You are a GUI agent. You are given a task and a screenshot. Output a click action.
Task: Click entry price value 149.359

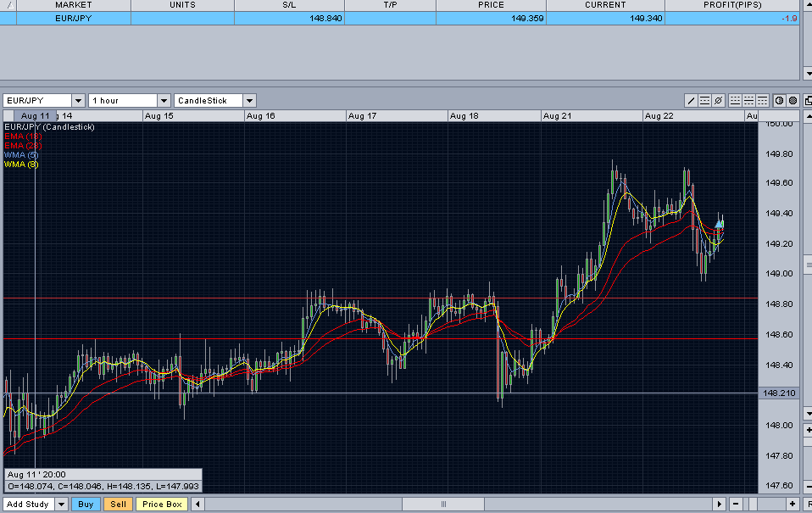[x=527, y=18]
